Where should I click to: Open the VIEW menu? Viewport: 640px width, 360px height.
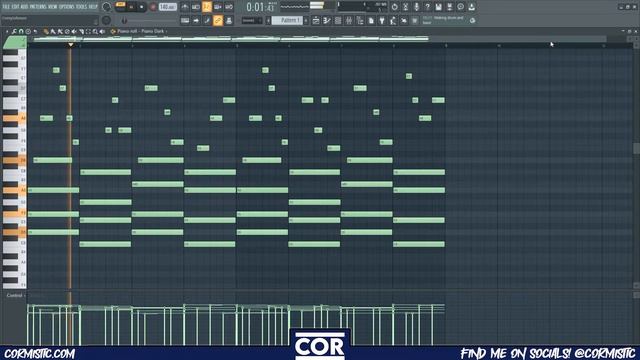(x=53, y=7)
